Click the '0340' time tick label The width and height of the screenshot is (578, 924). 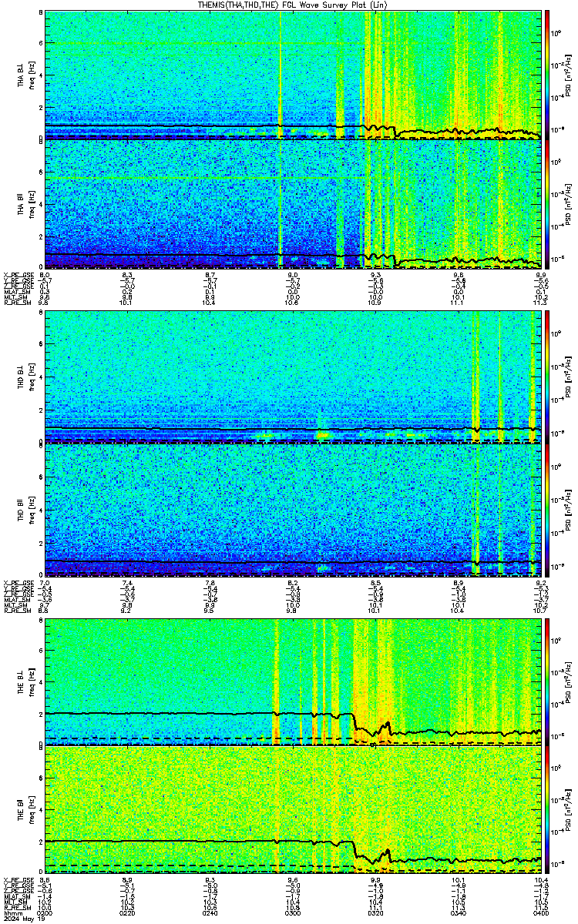click(459, 912)
